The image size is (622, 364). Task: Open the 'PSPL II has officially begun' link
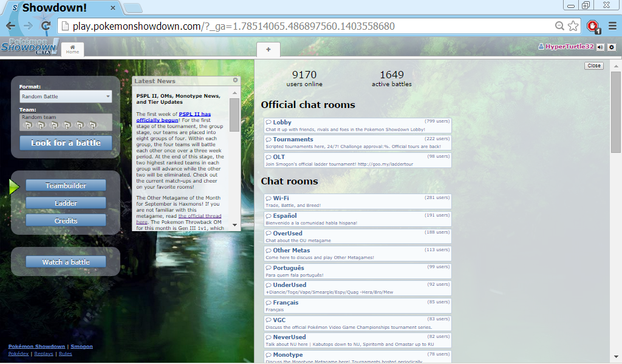[x=174, y=117]
